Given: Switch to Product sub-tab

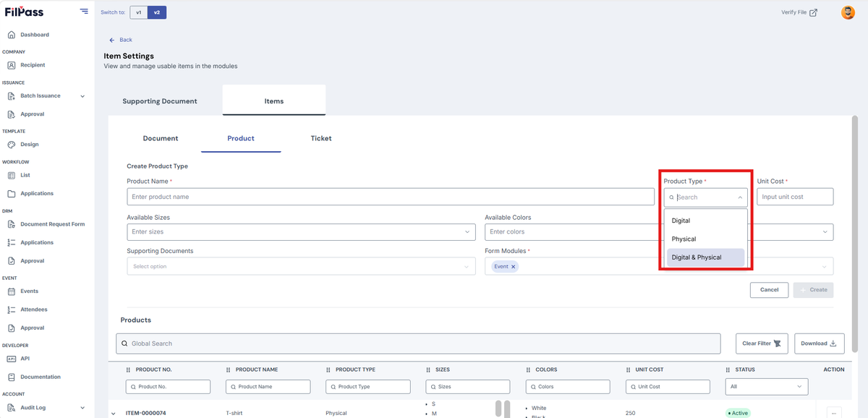Looking at the screenshot, I should tap(241, 138).
